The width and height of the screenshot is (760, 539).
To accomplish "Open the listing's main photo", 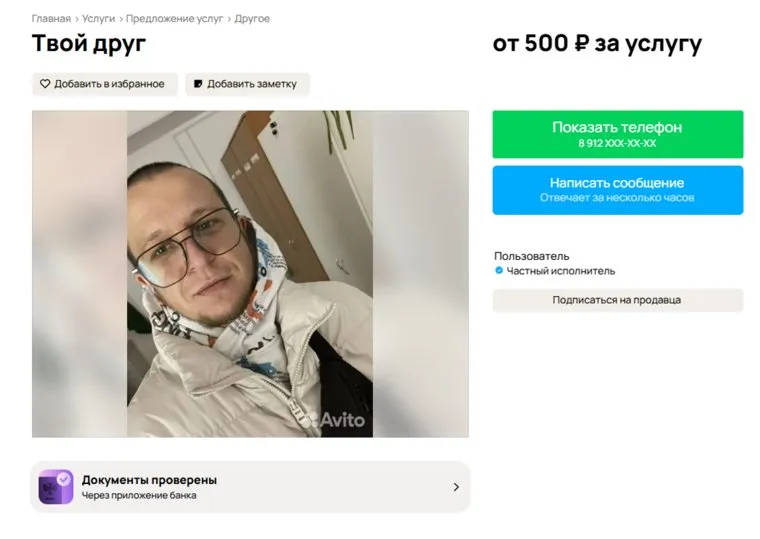I will 250,274.
